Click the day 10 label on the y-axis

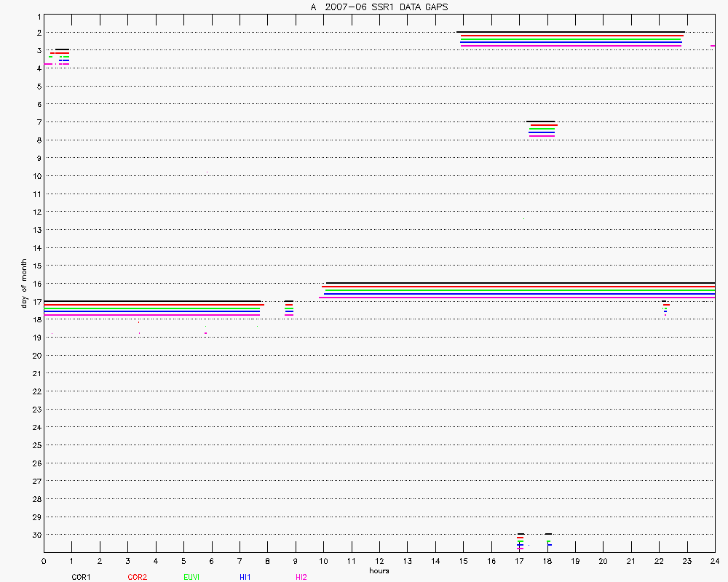coord(33,176)
